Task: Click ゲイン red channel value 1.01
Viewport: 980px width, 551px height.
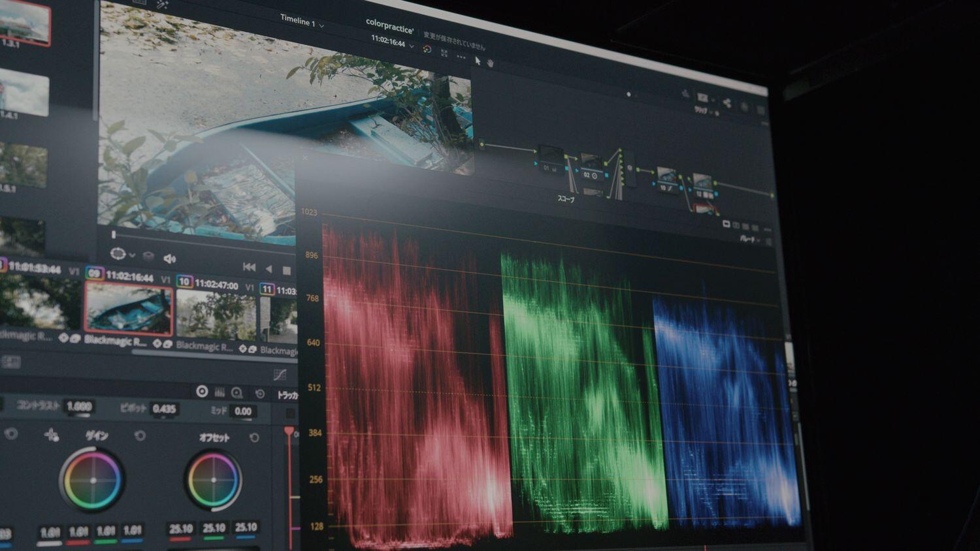Action: click(x=78, y=531)
